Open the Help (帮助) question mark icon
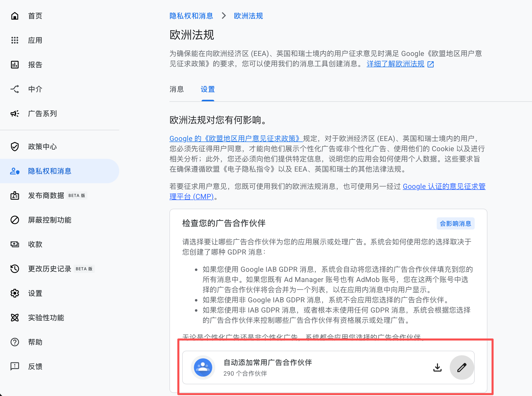The image size is (532, 396). [x=15, y=342]
